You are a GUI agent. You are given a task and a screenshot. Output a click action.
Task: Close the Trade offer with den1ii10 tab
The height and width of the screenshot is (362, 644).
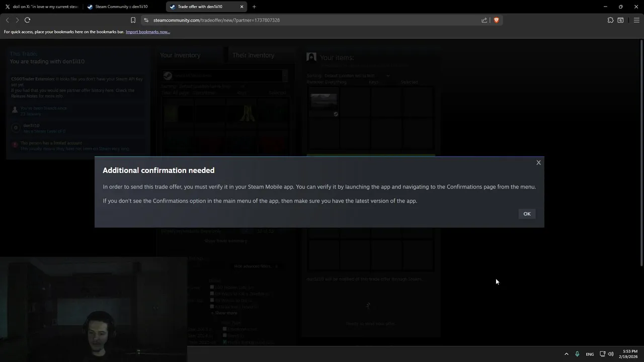[x=242, y=7]
